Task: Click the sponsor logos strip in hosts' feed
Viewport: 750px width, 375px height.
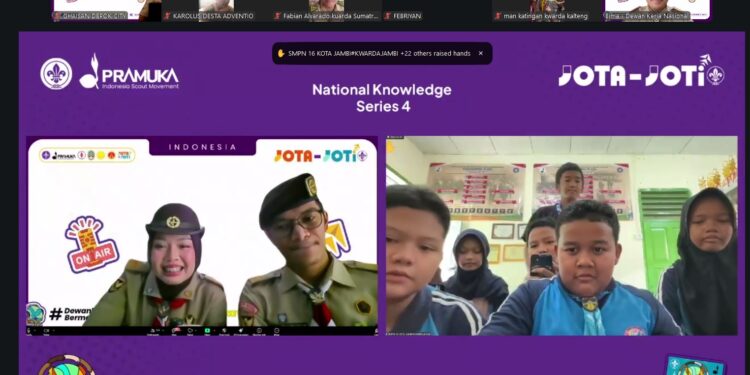Action: (88, 155)
